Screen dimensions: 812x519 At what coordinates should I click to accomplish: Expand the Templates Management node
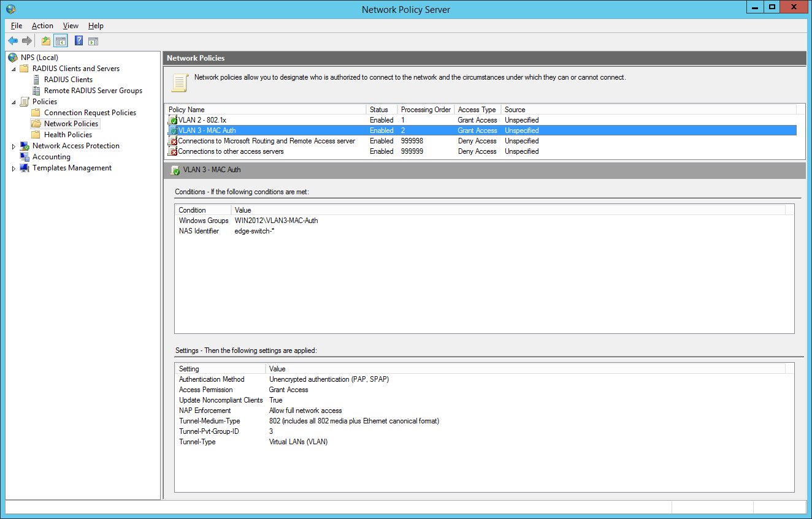[12, 167]
